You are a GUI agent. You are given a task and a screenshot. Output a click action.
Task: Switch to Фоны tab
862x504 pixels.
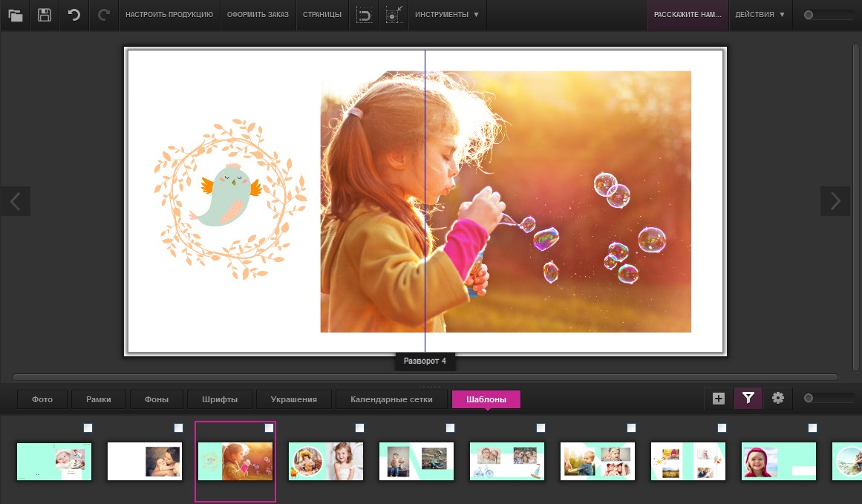point(157,399)
